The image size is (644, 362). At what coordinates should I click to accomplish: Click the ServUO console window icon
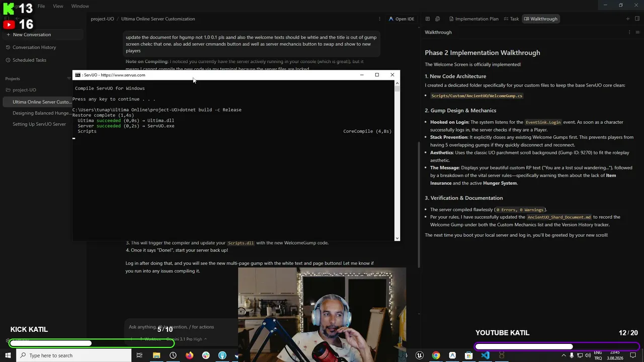tap(77, 75)
